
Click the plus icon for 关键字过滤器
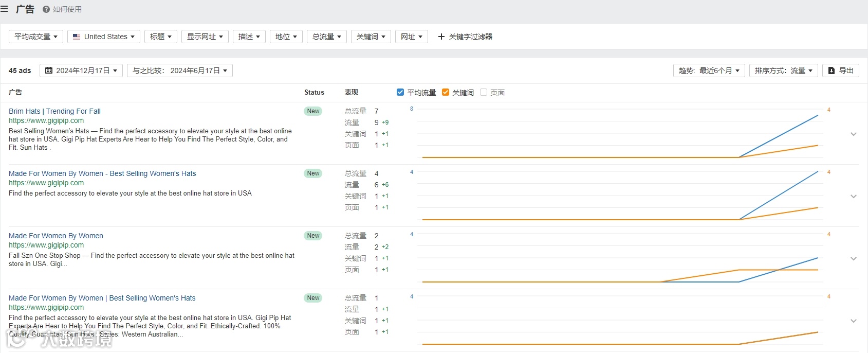(x=441, y=37)
